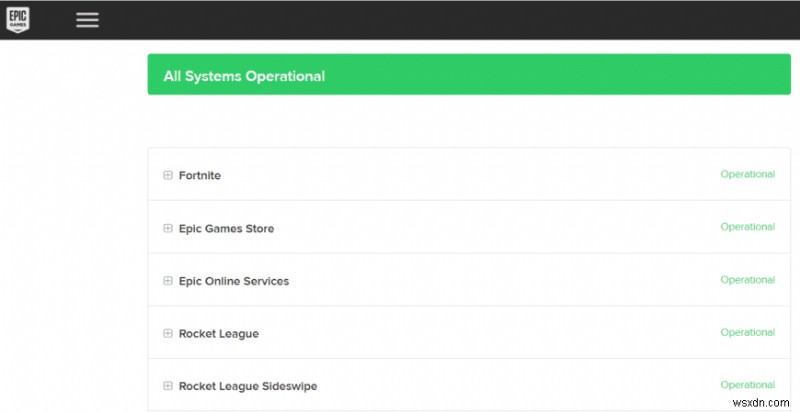Open the hamburger navigation menu
800x412 pixels.
click(87, 20)
